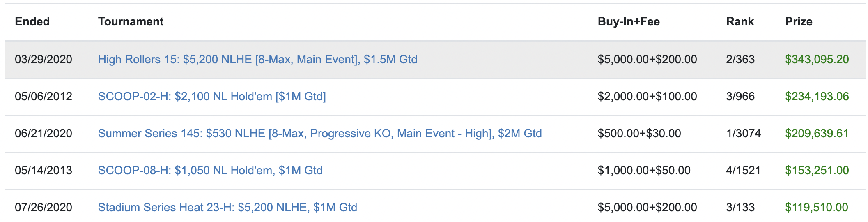Select the $343,095.20 prize cell
The width and height of the screenshot is (868, 222).
[817, 60]
